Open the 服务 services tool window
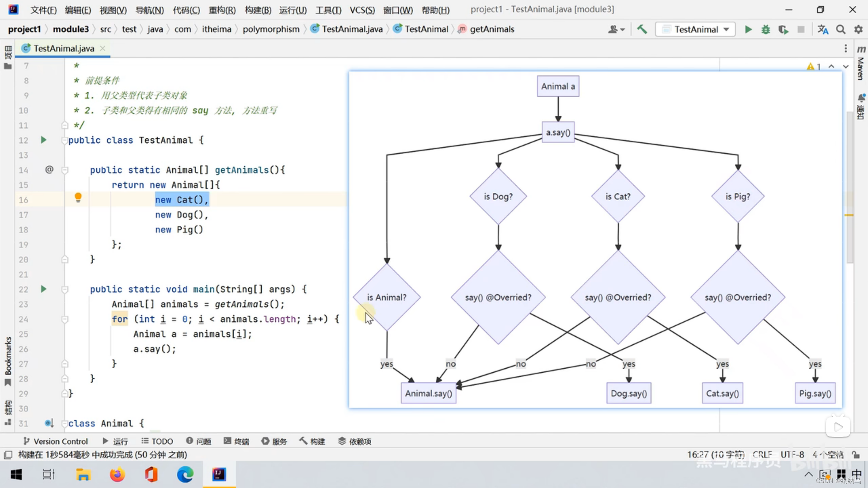Screen dimensions: 868x488 274,441
